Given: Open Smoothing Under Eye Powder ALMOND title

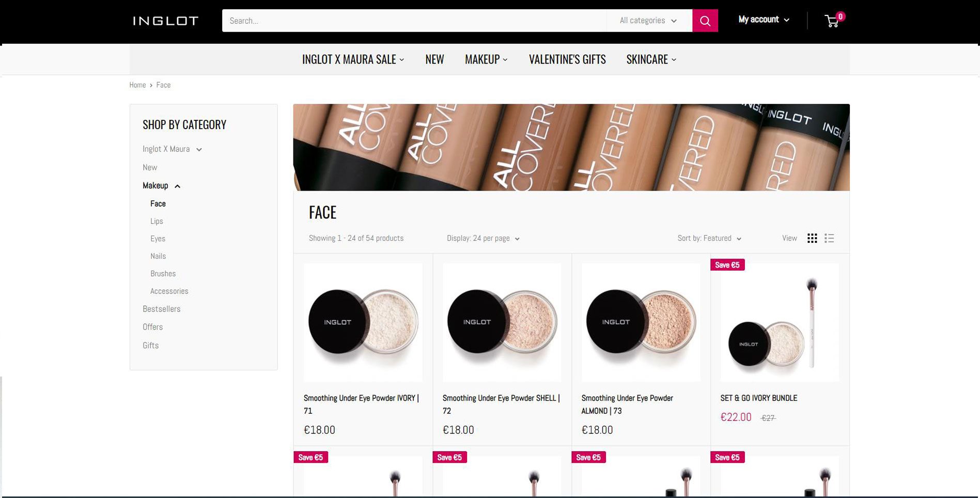Looking at the screenshot, I should click(x=627, y=404).
